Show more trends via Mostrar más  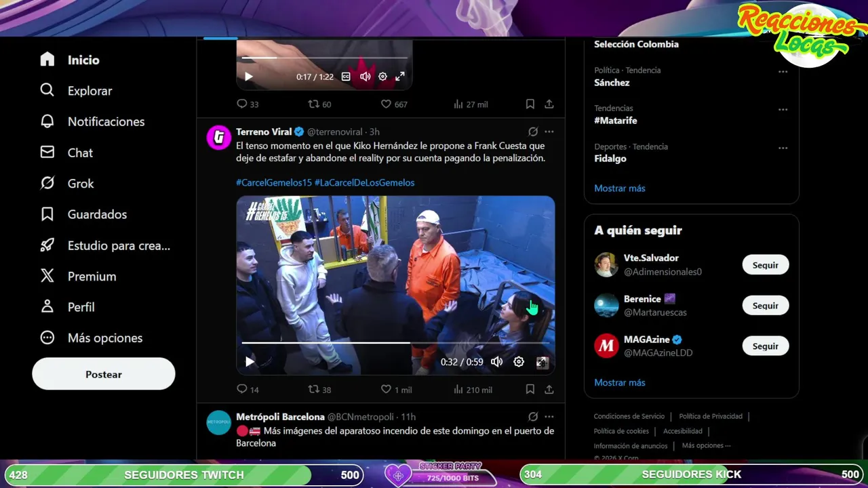[620, 188]
